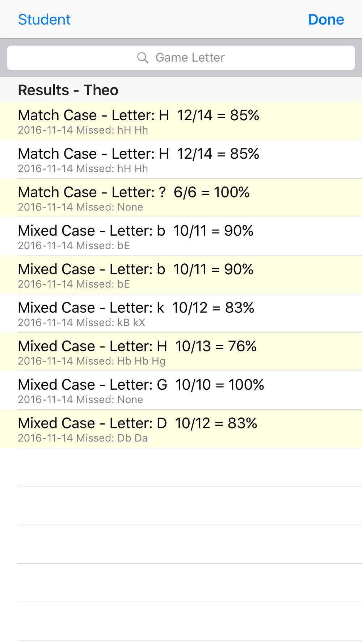The width and height of the screenshot is (362, 644).
Task: Open first Match Case Letter H result
Action: 181,121
